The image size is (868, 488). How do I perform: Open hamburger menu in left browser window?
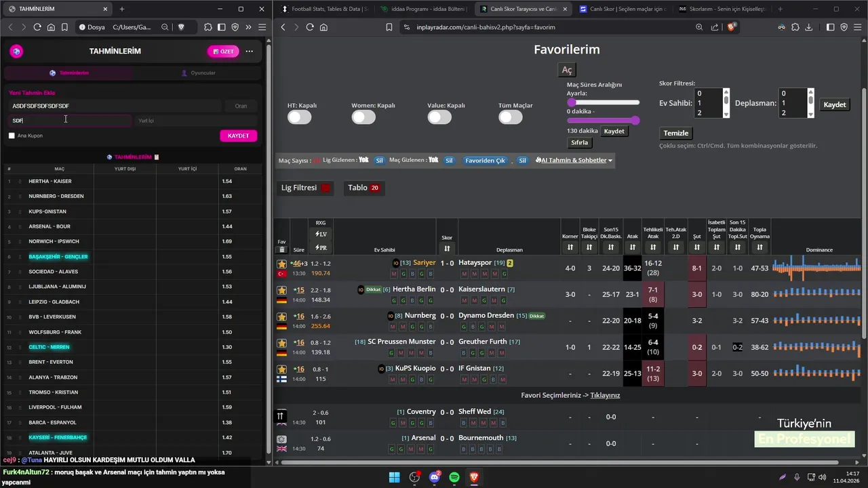[x=262, y=27]
